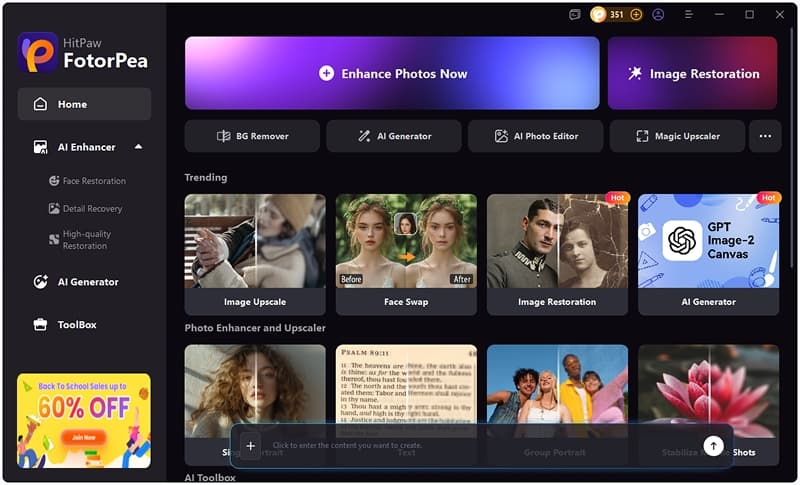Click the Face Restoration smiley icon
The height and width of the screenshot is (485, 800).
pos(54,181)
